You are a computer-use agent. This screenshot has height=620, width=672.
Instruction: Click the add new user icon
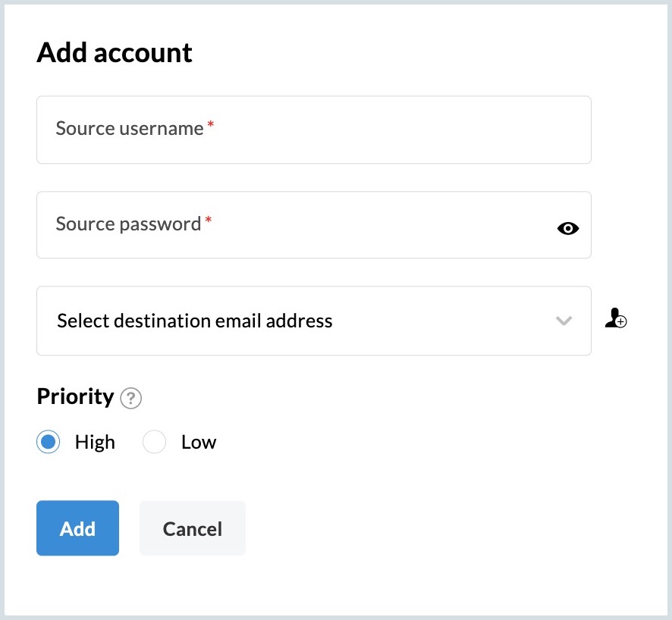[x=615, y=320]
